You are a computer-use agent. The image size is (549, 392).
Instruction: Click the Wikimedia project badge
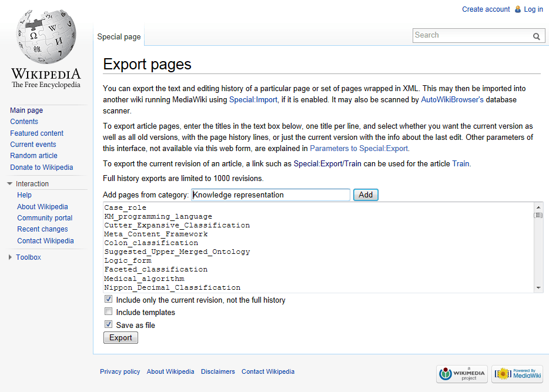click(x=461, y=374)
